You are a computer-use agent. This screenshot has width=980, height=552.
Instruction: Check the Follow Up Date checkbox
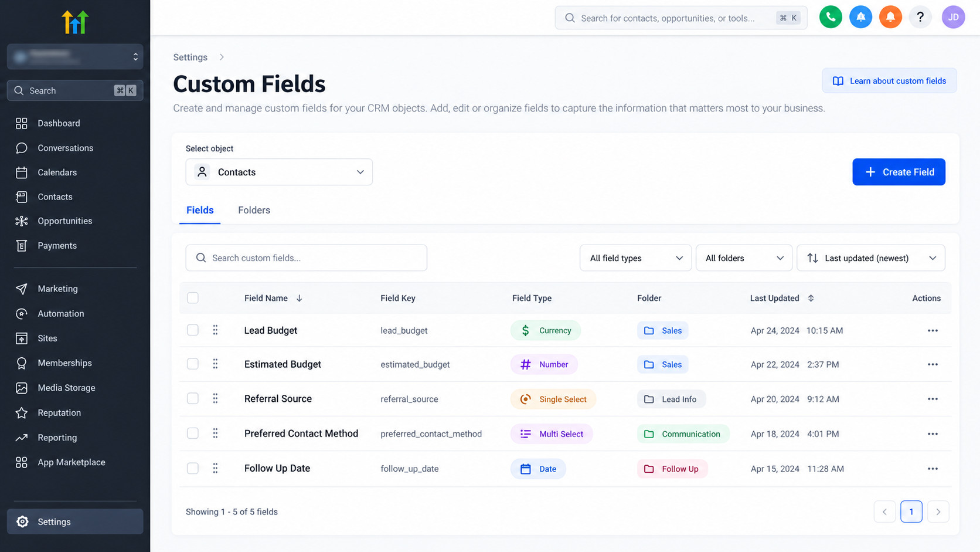tap(193, 468)
